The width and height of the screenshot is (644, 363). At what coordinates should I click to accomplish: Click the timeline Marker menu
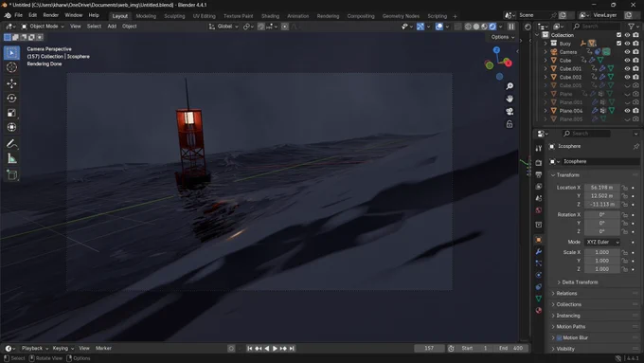pyautogui.click(x=103, y=348)
